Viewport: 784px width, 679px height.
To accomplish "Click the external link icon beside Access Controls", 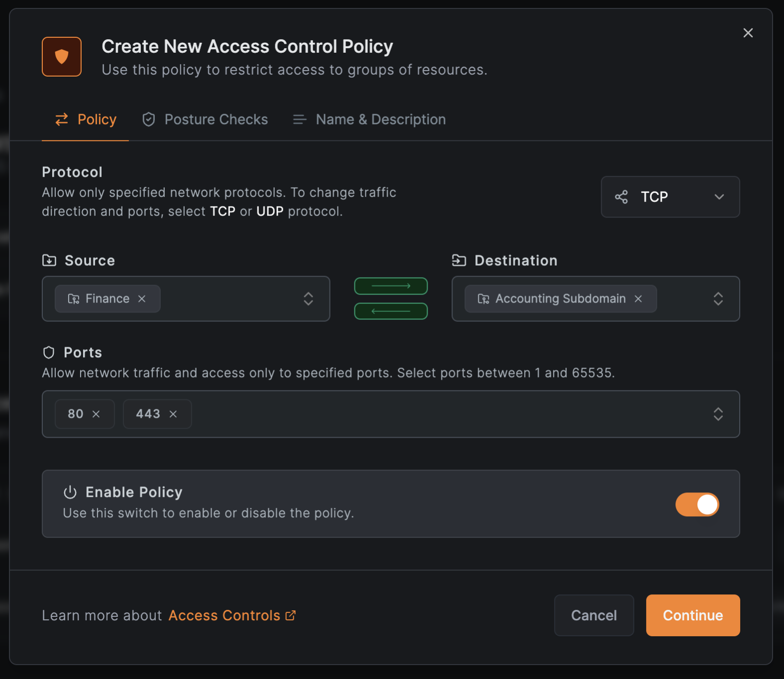I will [x=290, y=615].
